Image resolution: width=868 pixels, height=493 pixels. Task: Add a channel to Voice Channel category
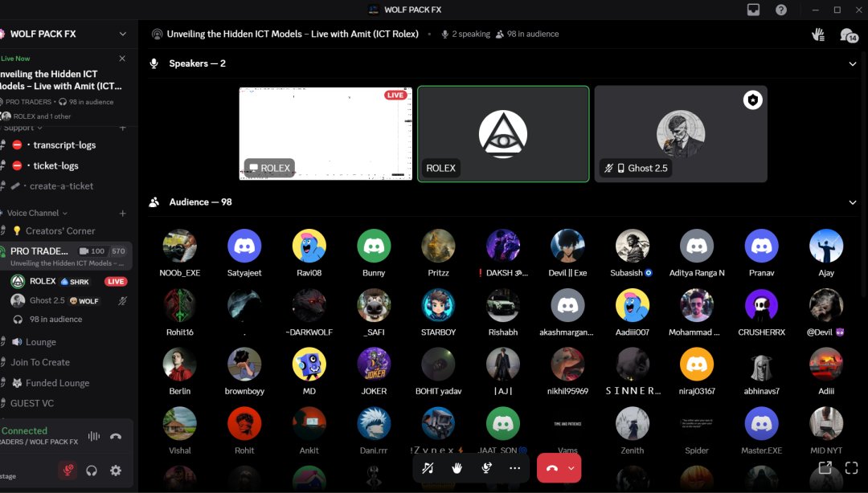coord(122,213)
